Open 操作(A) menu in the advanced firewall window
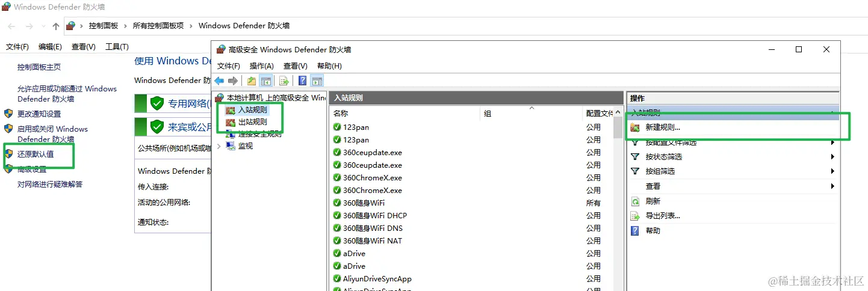868x291 pixels. (262, 66)
